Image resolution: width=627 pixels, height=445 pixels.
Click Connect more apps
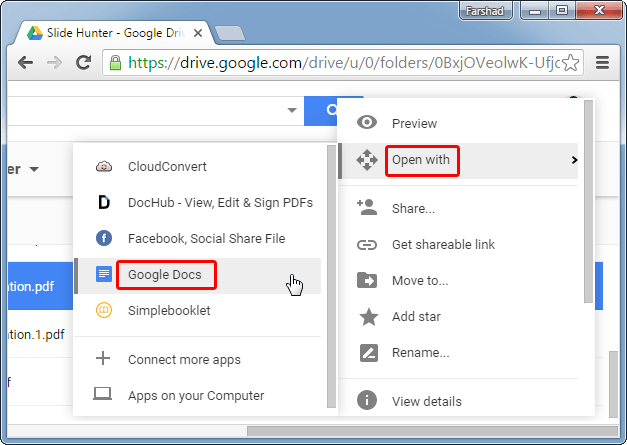tap(184, 359)
